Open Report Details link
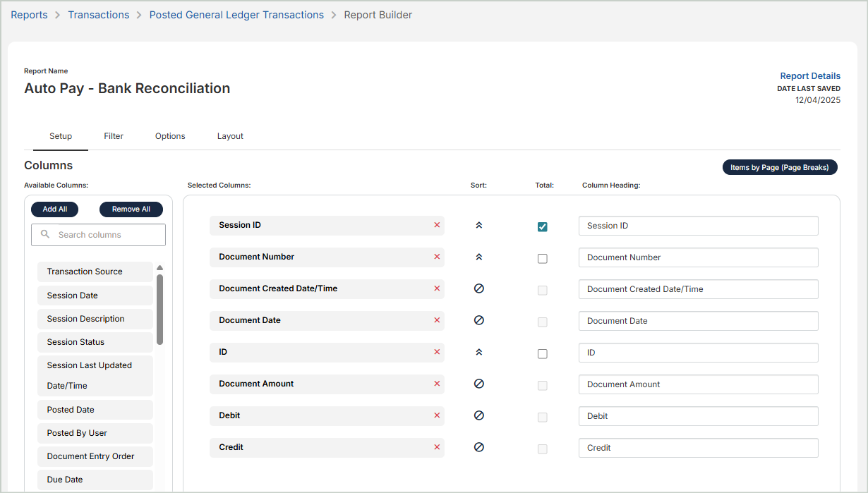868x493 pixels. [x=809, y=76]
